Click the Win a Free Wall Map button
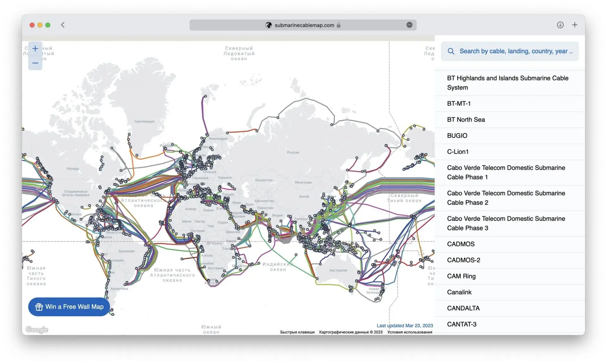 [69, 307]
